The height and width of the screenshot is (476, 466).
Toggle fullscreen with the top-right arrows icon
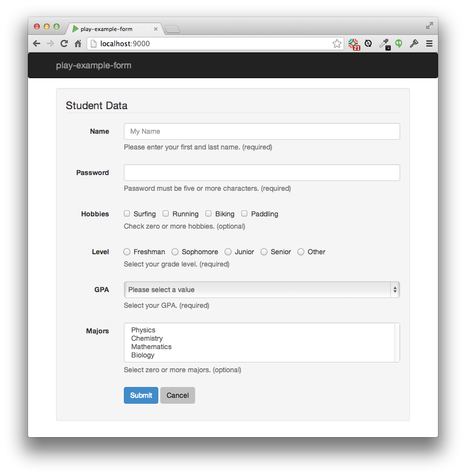click(429, 26)
